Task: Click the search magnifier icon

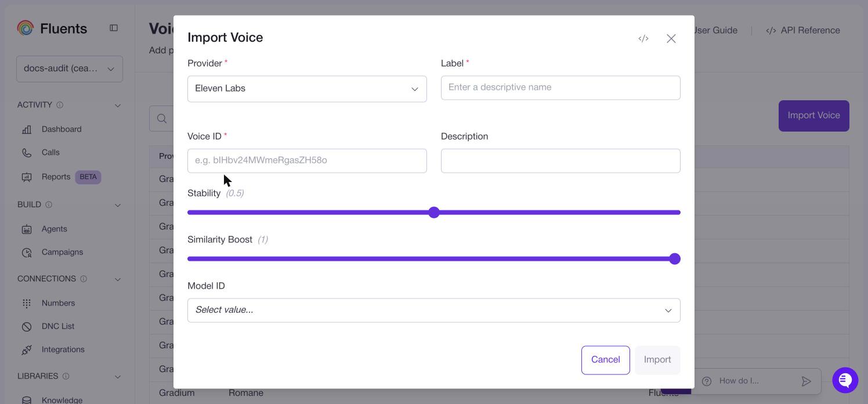Action: point(162,118)
